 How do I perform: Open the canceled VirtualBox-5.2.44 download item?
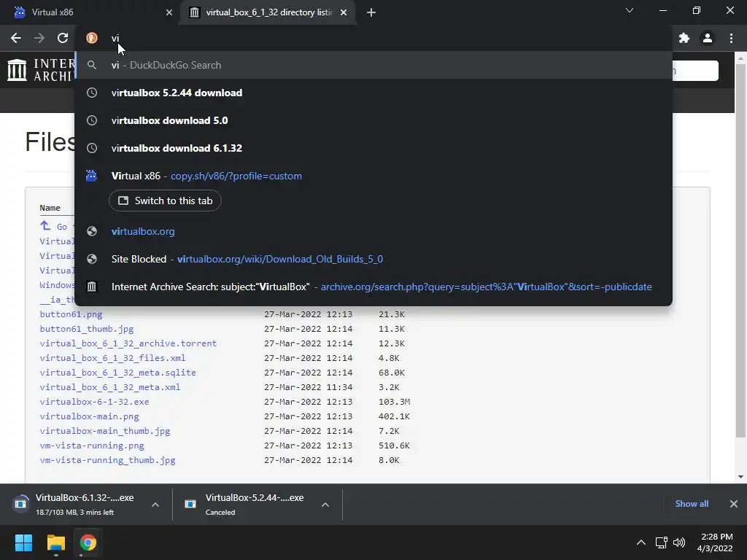(248, 505)
